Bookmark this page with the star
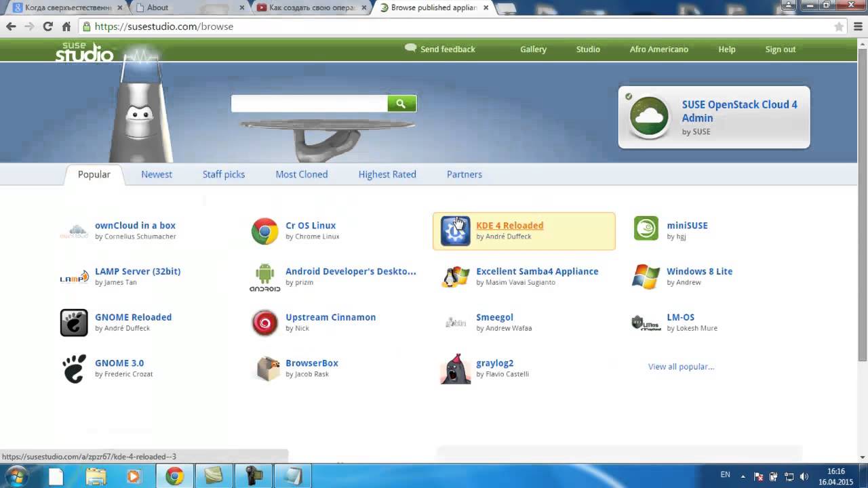Image resolution: width=868 pixels, height=488 pixels. (839, 26)
